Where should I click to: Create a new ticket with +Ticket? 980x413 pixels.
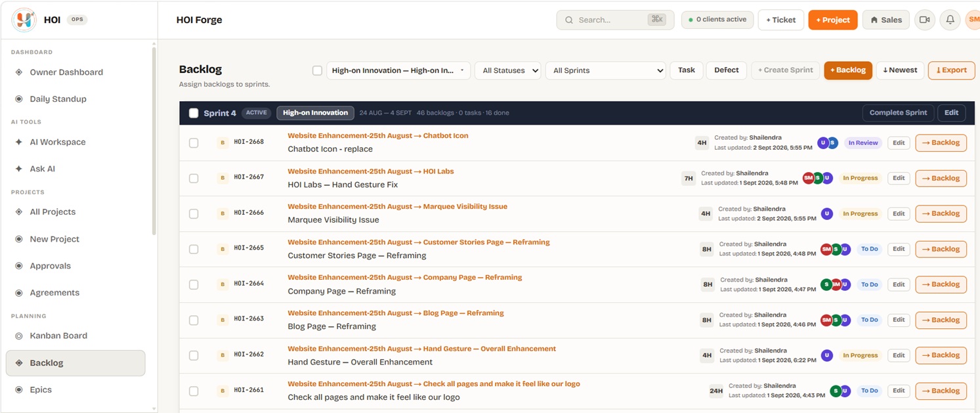click(781, 20)
